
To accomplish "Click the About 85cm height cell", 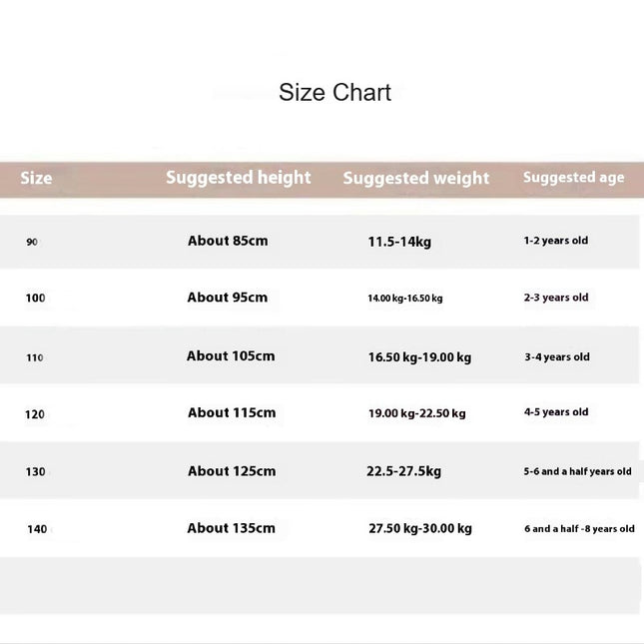I will [x=228, y=241].
